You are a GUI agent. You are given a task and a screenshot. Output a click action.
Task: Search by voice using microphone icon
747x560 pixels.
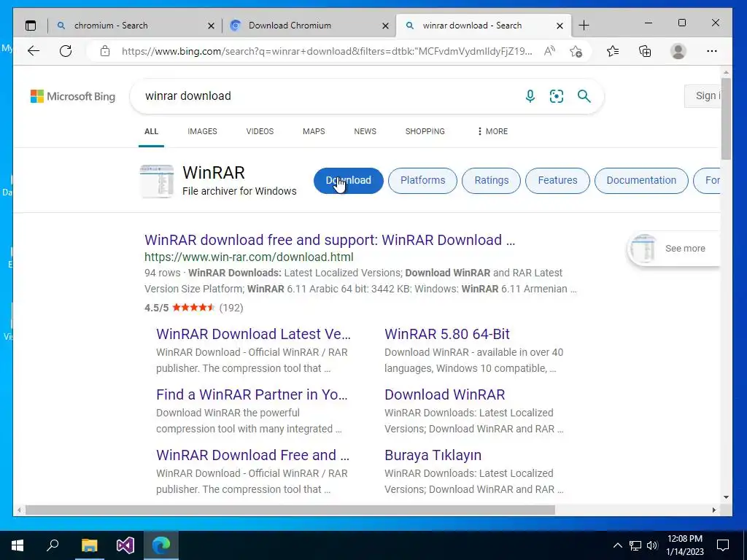530,96
